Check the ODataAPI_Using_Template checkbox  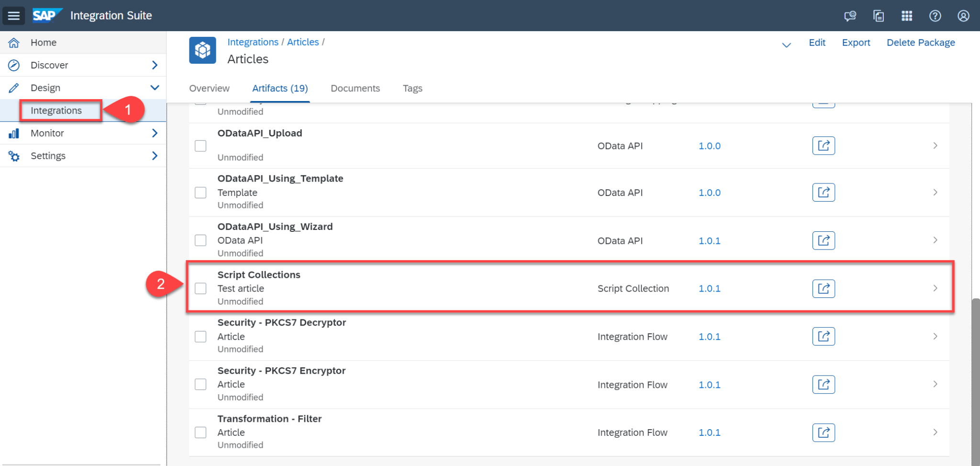click(200, 193)
